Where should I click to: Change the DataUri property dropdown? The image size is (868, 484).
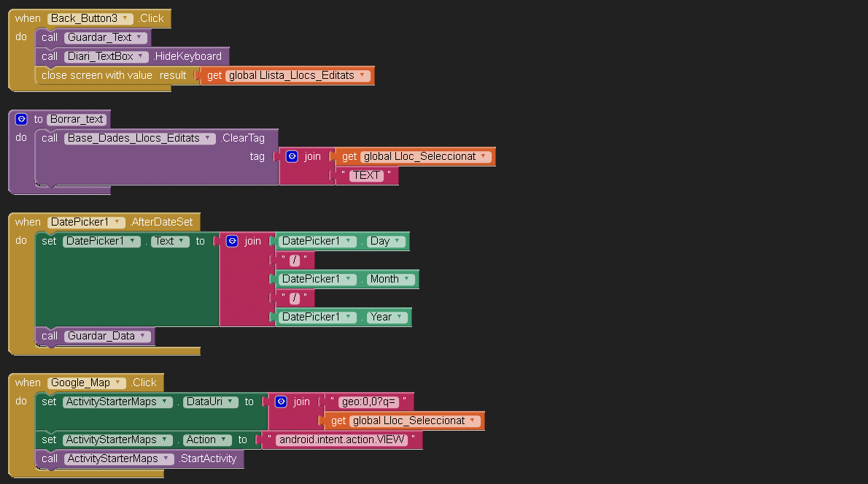coord(230,402)
